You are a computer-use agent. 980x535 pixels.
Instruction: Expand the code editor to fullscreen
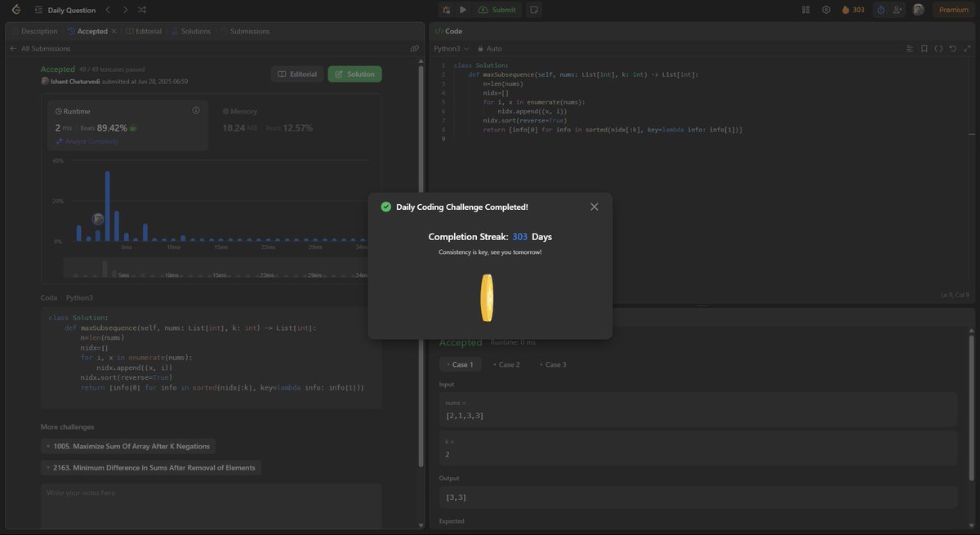tap(966, 48)
